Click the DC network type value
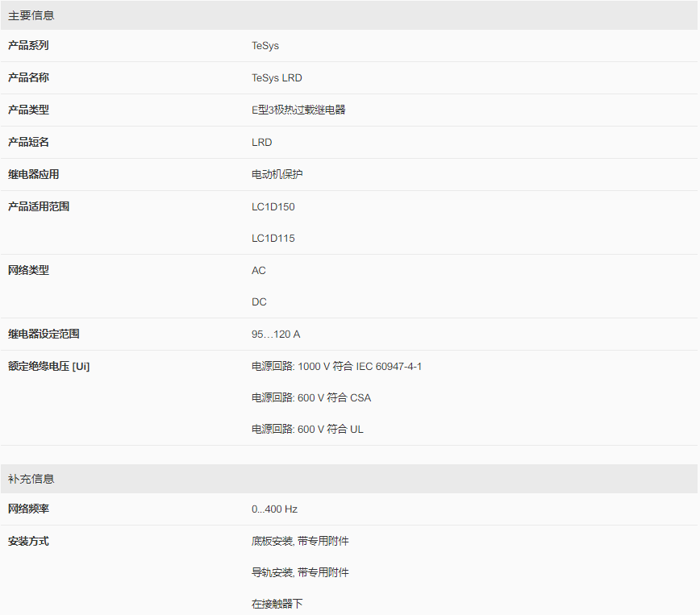Screen dimensions: 700x615 click(x=259, y=302)
